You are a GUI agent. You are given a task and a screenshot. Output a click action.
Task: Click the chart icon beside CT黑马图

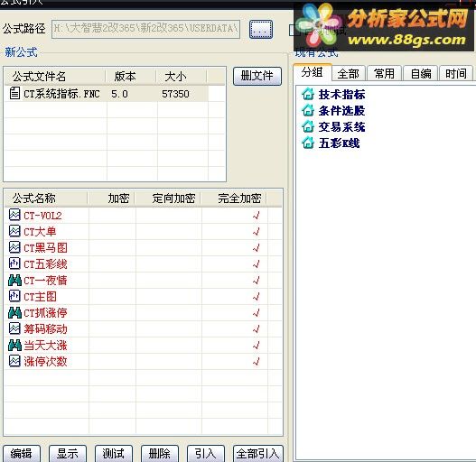[14, 247]
